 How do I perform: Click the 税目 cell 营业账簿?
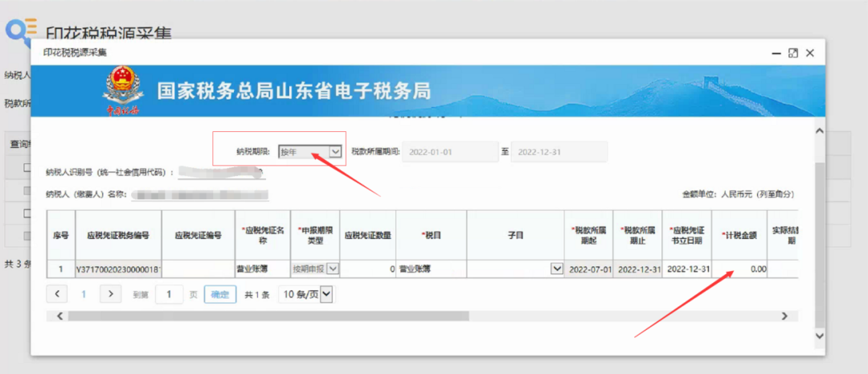(x=432, y=269)
